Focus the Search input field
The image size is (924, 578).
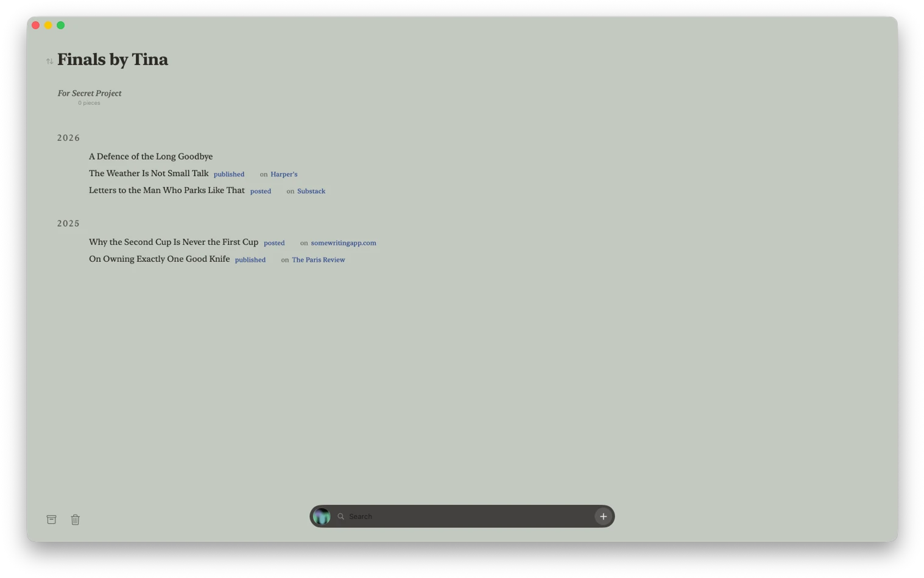(x=469, y=516)
